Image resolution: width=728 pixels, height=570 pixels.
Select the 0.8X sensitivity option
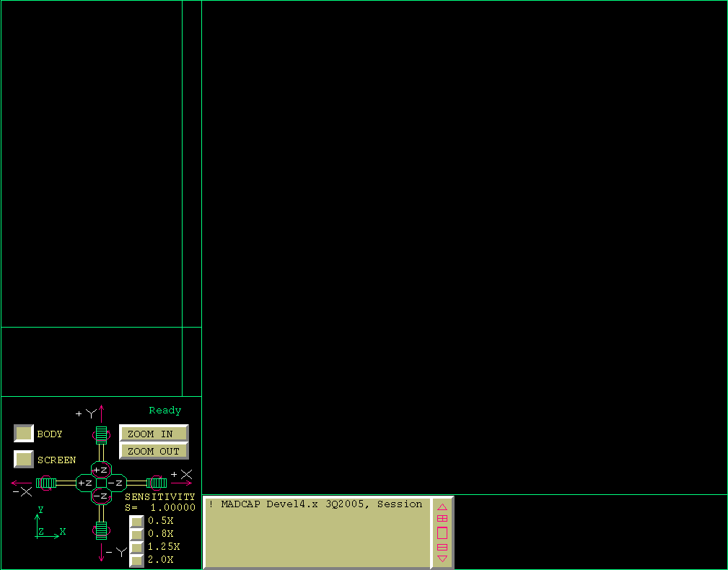click(x=136, y=534)
